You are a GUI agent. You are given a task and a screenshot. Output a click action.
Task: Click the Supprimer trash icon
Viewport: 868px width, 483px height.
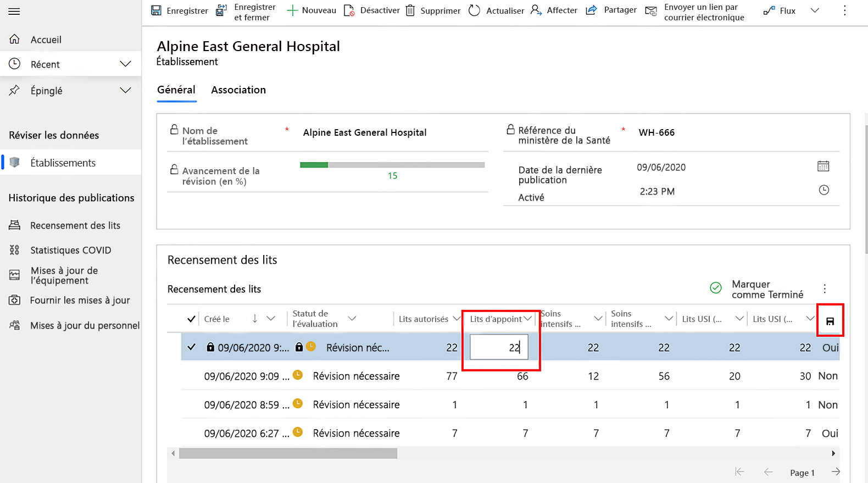pos(410,10)
